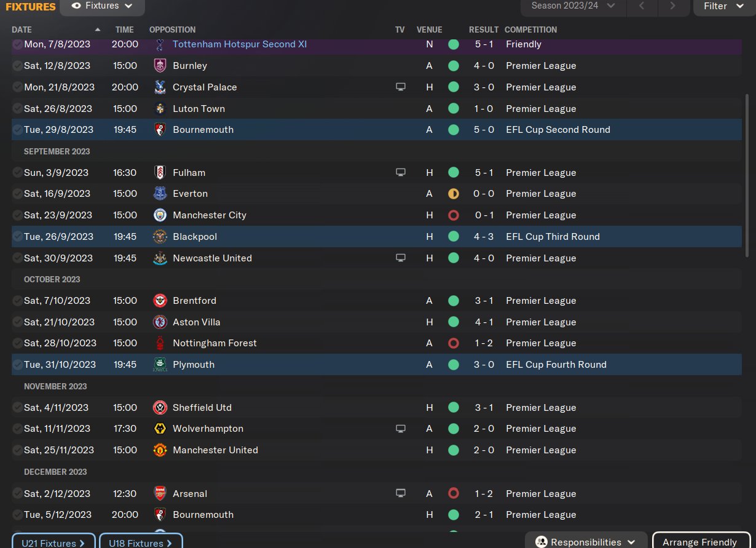
Task: Click the red loss indicator for Nottingham Forest
Action: coord(454,343)
